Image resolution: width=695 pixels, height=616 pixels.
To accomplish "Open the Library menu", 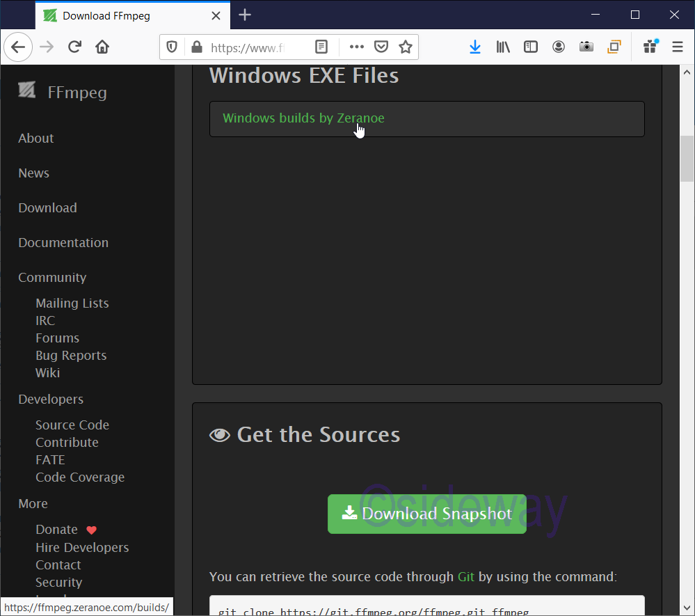I will [x=503, y=47].
